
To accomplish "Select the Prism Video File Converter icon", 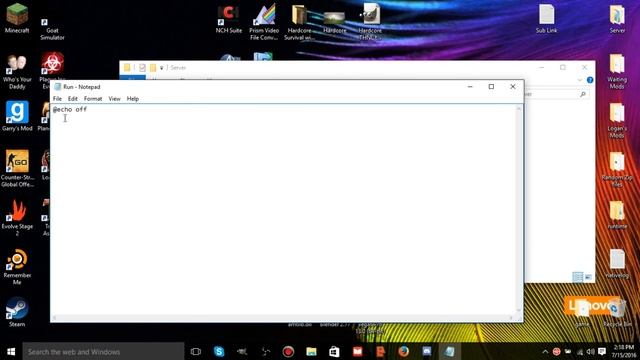I will (x=264, y=21).
